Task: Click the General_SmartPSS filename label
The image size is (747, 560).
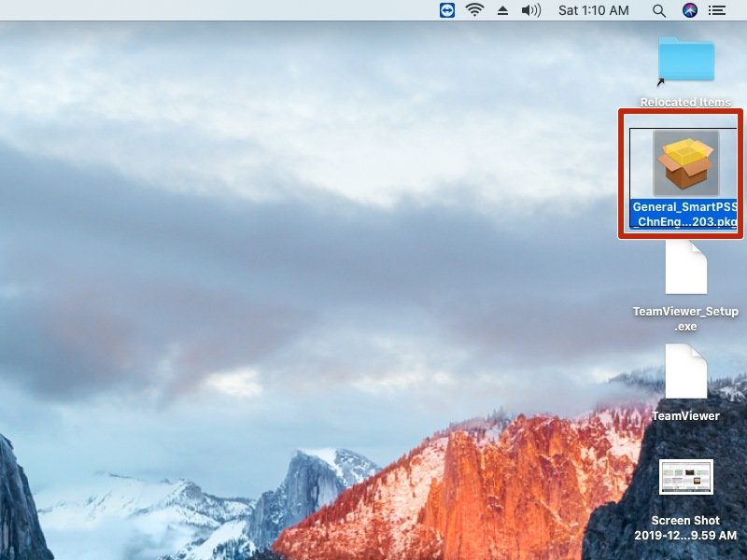Action: point(684,215)
